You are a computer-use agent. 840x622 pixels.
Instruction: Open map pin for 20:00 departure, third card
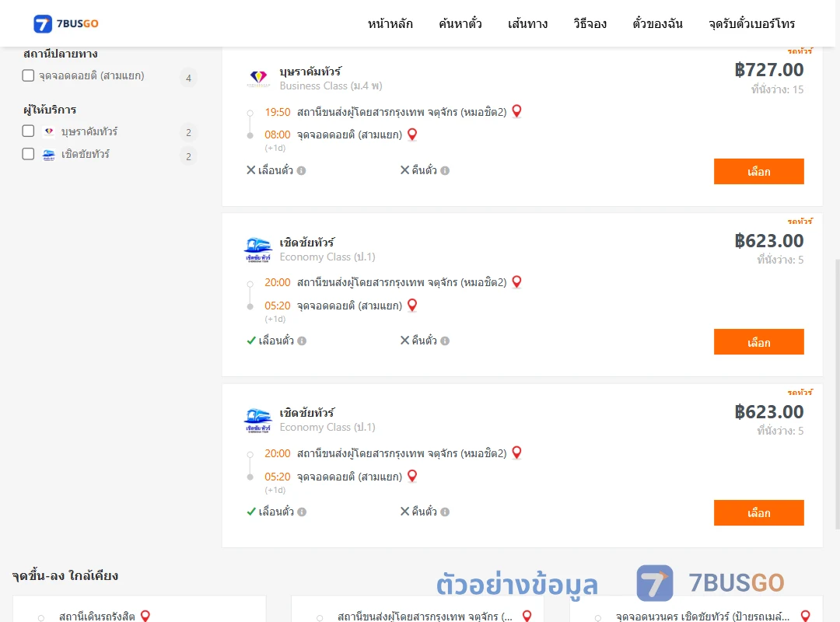517,453
